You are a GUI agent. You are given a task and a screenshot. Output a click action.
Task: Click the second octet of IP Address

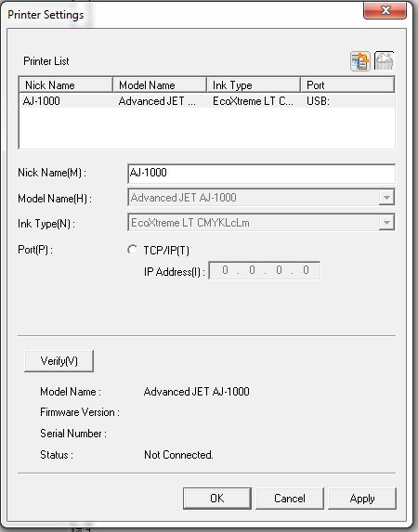[x=252, y=270]
